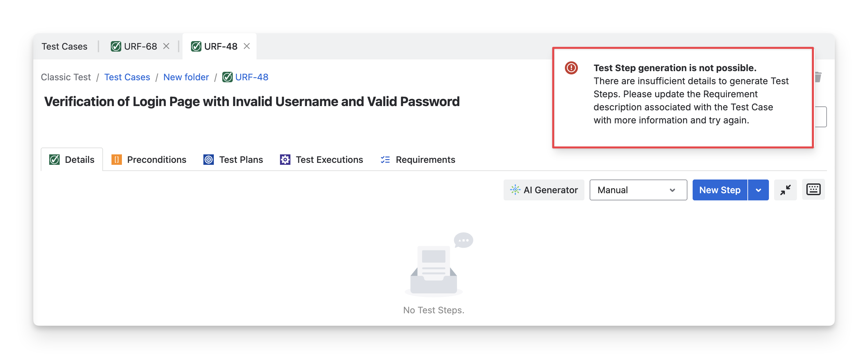Click the collapse steps arrows icon
This screenshot has width=868, height=359.
click(x=785, y=190)
